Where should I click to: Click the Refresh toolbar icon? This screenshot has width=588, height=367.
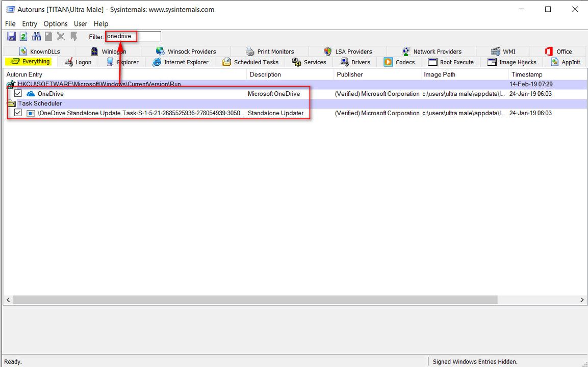23,36
